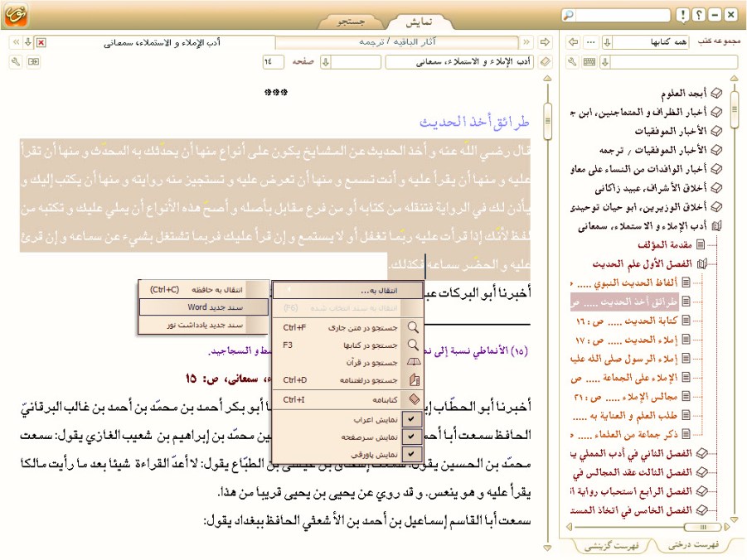
Task: Click the طرائق أخذ الحدیث blue heading
Action: tap(474, 122)
